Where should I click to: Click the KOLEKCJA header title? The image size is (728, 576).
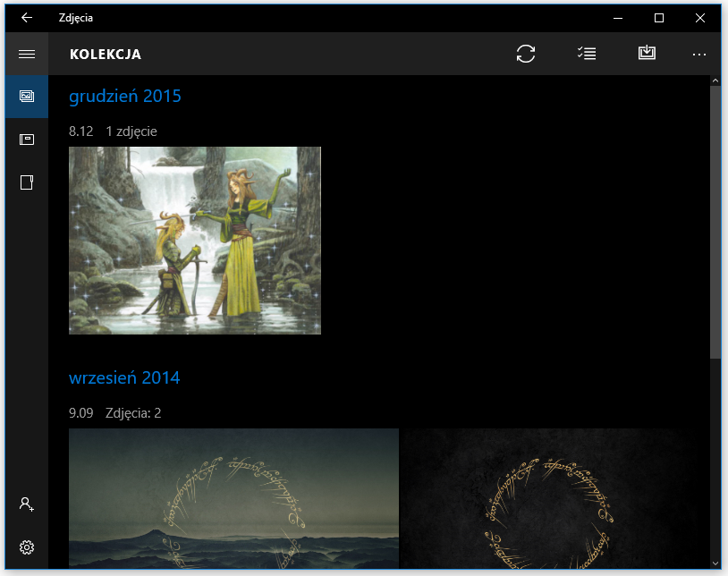[x=106, y=55]
